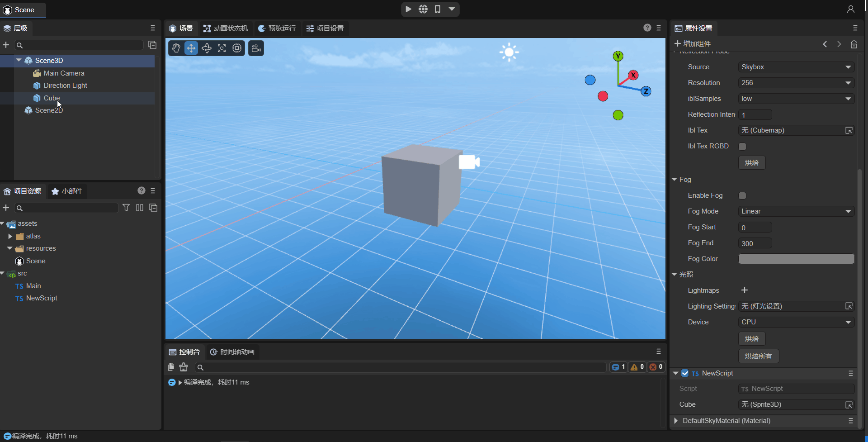The width and height of the screenshot is (868, 442).
Task: Click the 增加组件 button
Action: tap(693, 43)
